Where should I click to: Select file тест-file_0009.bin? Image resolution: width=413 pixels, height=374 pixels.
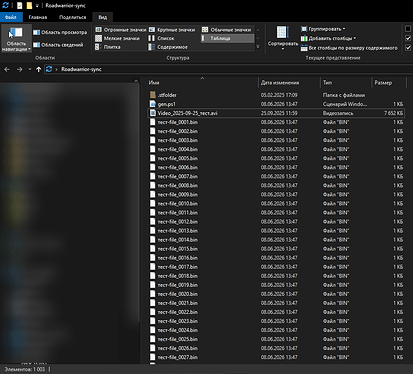click(178, 194)
